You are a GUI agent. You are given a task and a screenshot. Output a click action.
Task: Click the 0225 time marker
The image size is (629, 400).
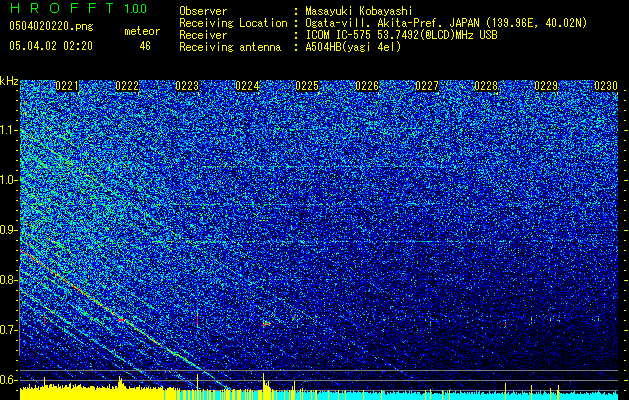pyautogui.click(x=307, y=86)
